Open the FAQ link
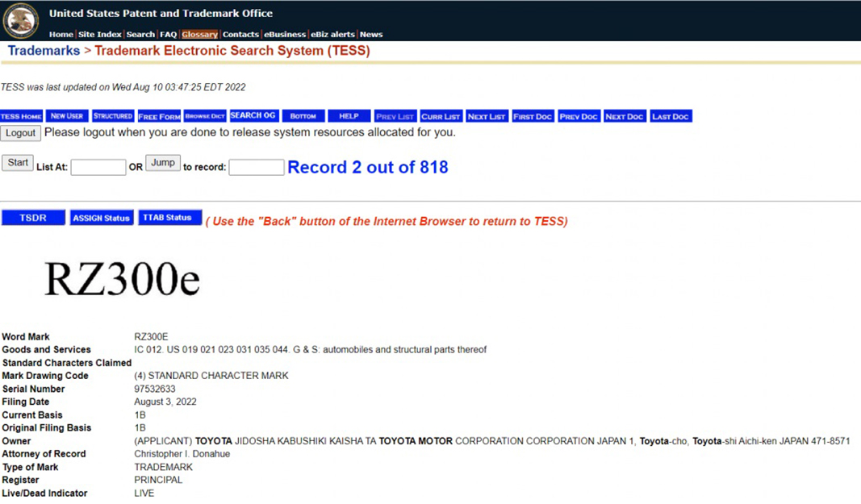Screen dimensions: 861x504 [x=169, y=35]
